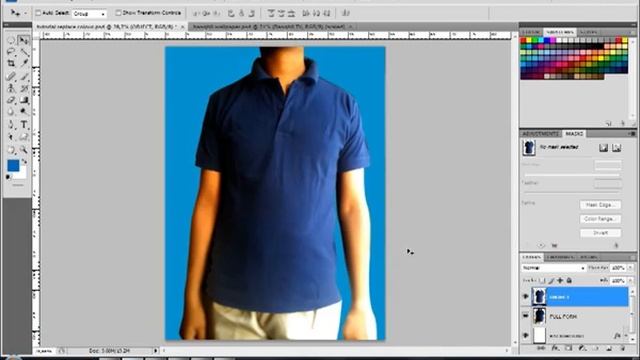Select the Eraser tool
The width and height of the screenshot is (640, 360).
click(x=11, y=100)
